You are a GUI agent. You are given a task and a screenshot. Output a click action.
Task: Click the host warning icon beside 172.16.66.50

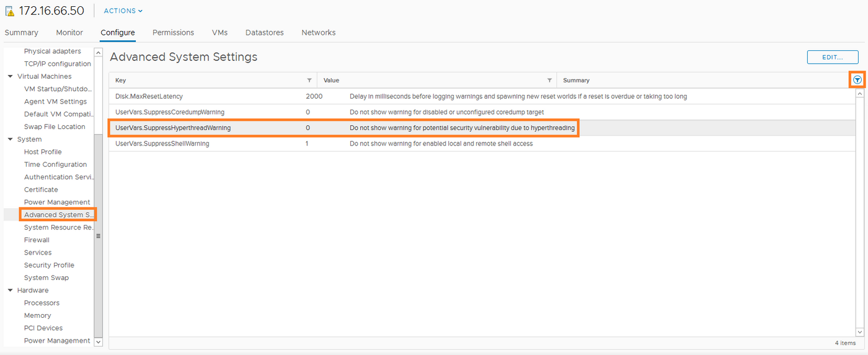9,11
